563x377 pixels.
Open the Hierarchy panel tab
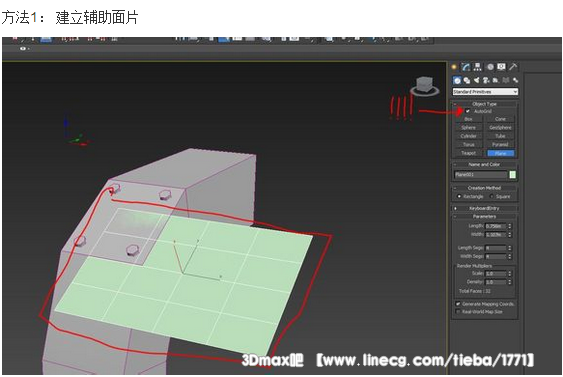477,67
